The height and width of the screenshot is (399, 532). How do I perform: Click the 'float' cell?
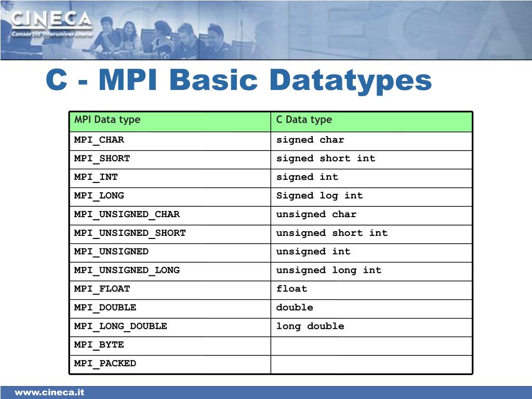(371, 290)
